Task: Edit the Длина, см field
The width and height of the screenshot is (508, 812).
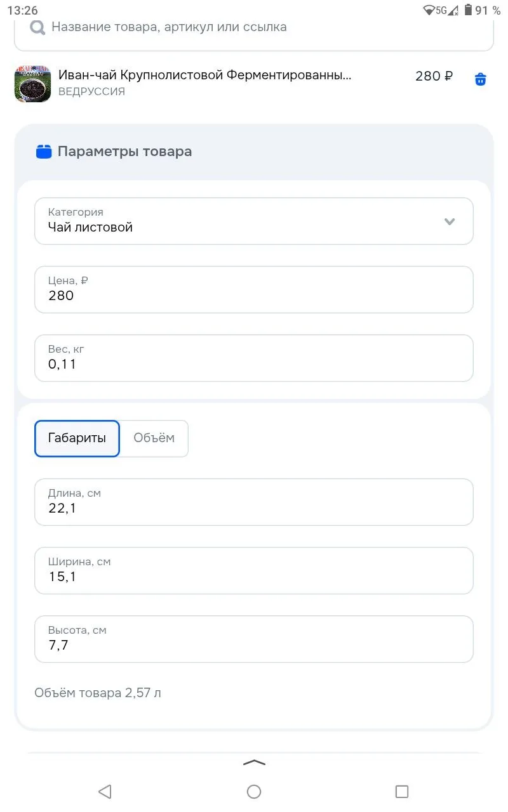Action: point(254,502)
